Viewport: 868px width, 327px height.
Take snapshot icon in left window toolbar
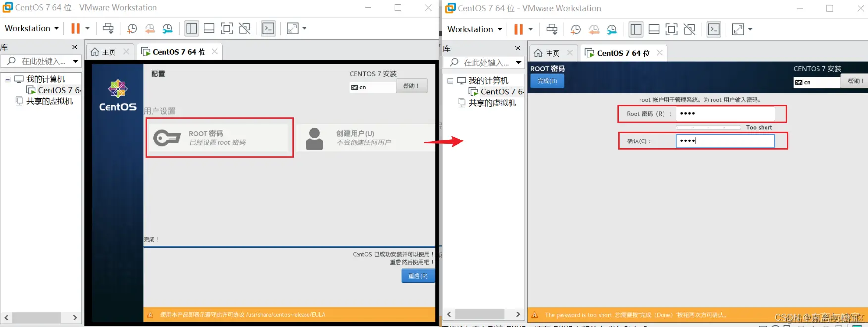[x=132, y=28]
